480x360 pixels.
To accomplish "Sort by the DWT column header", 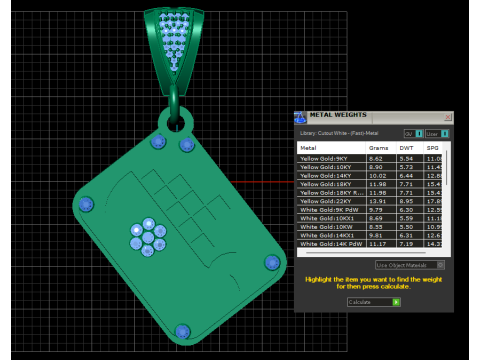I will tap(410, 148).
